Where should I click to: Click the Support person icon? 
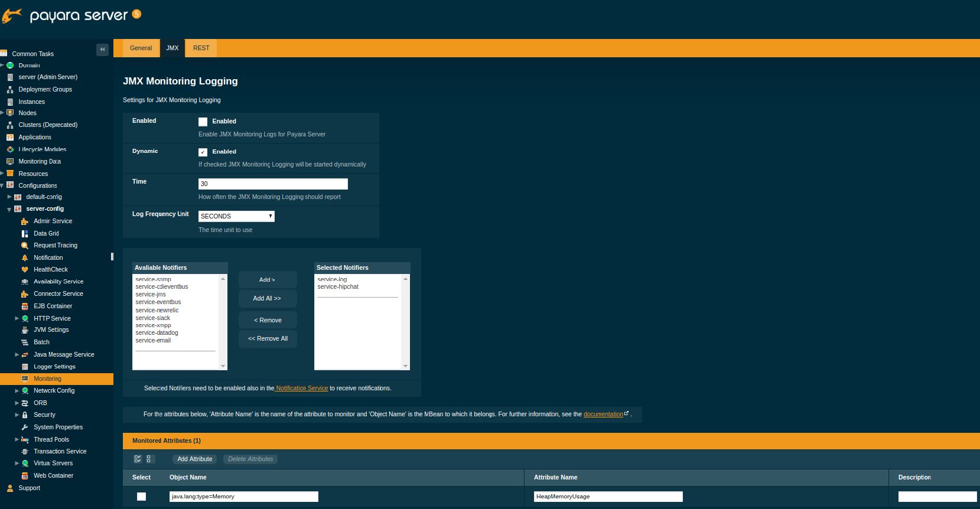click(10, 488)
